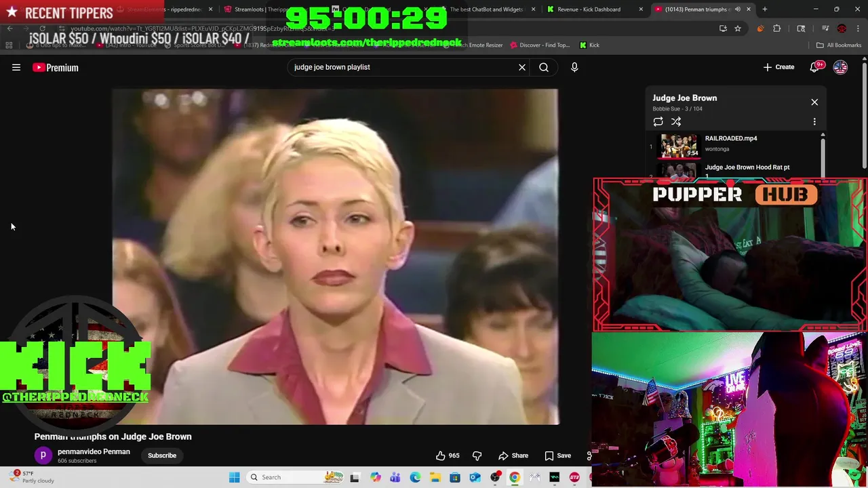
Task: Open the Discover - Find Top bookmark
Action: (540, 45)
